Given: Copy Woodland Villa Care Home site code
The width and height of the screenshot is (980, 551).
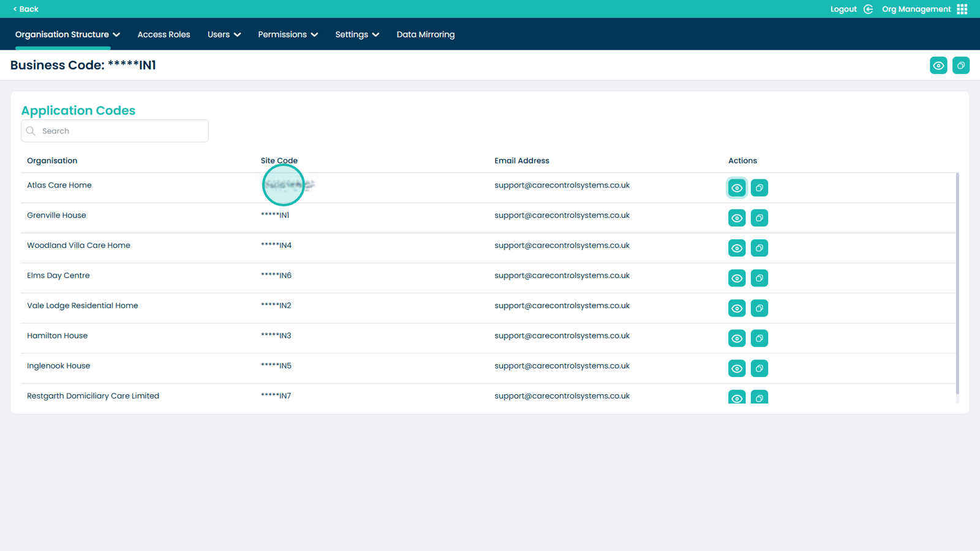Looking at the screenshot, I should coord(759,248).
